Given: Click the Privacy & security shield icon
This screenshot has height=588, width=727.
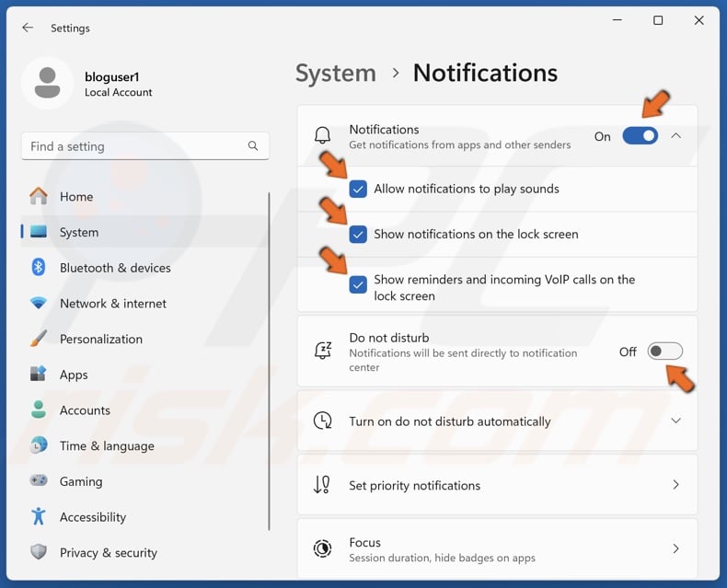Looking at the screenshot, I should point(39,552).
